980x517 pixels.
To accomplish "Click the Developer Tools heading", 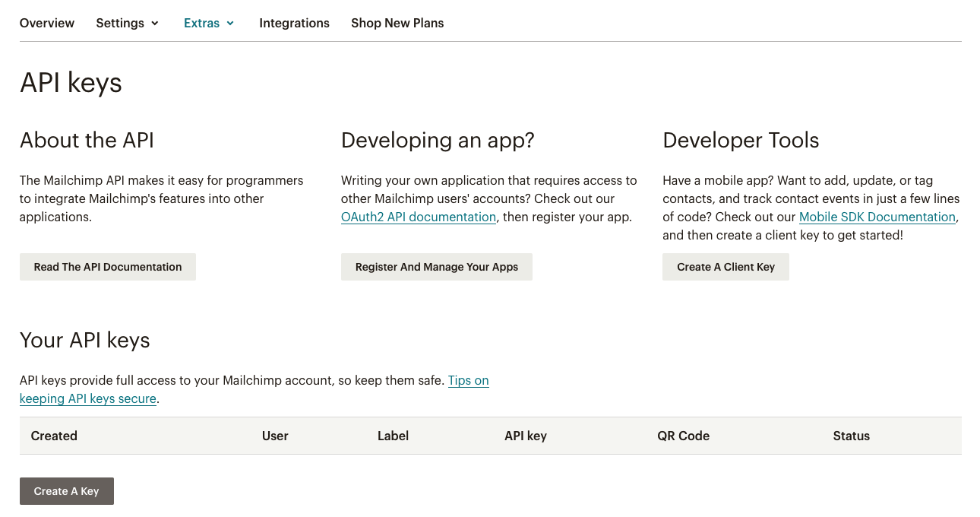I will (x=741, y=141).
